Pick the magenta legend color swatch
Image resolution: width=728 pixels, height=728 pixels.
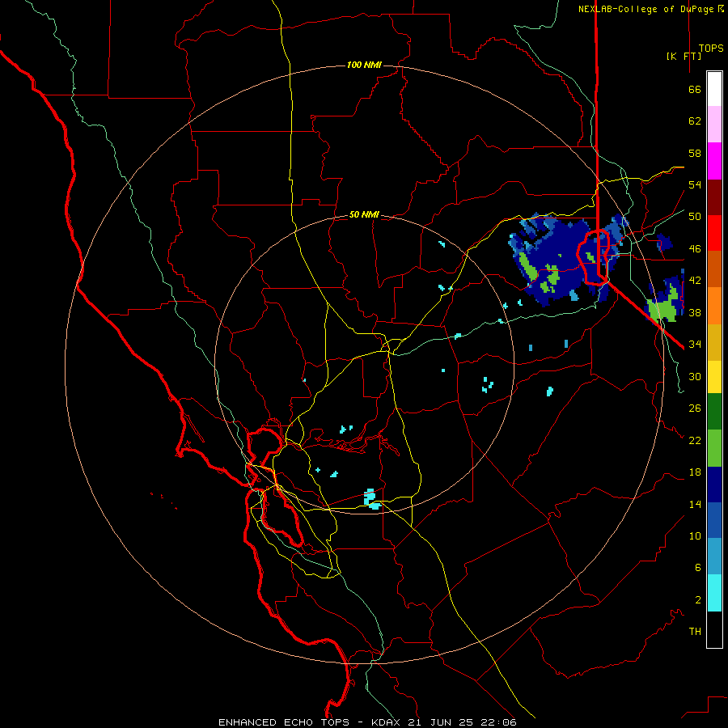[714, 161]
